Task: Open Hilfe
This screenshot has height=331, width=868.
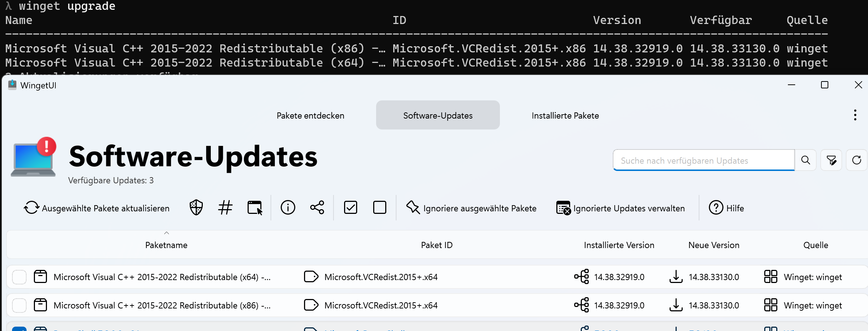Action: 726,208
